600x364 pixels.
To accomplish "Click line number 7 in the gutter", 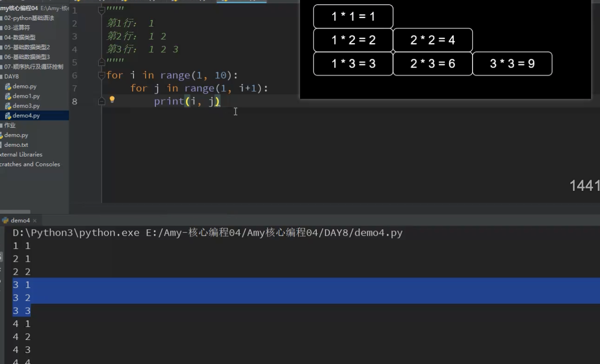I will click(x=75, y=88).
